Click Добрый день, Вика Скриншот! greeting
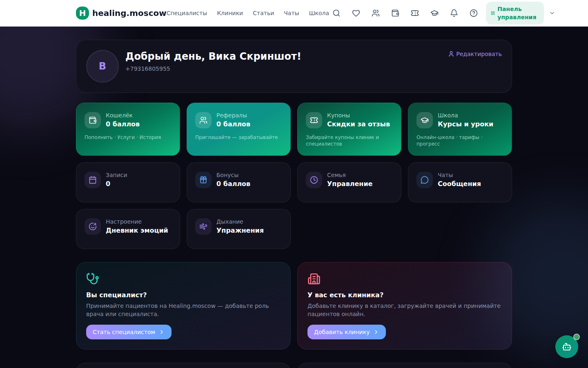 (213, 56)
